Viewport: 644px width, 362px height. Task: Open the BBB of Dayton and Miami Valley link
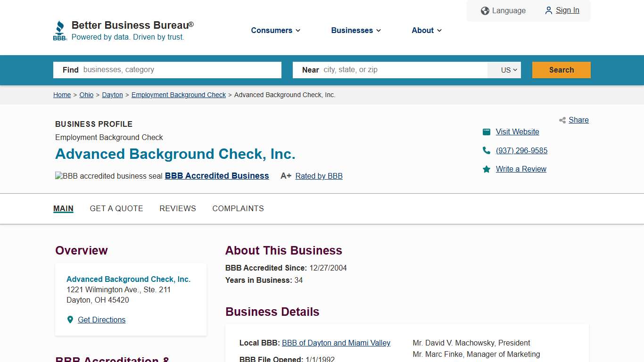(336, 343)
